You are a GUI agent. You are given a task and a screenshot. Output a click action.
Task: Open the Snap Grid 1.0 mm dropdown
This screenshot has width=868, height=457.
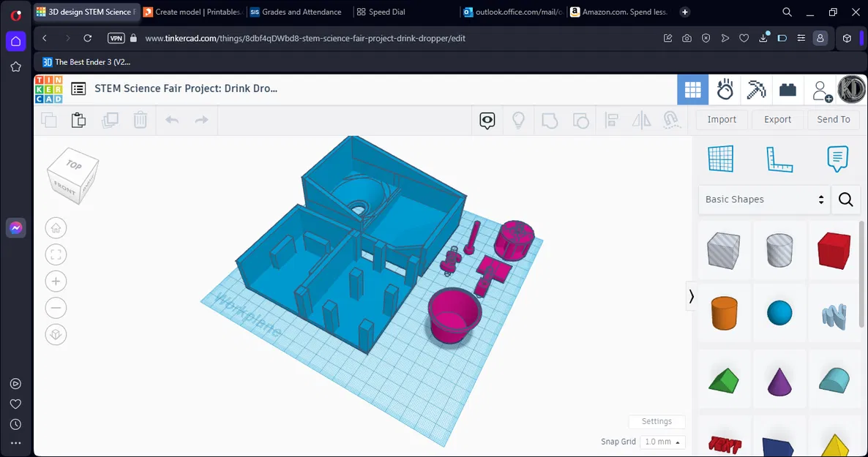[662, 442]
